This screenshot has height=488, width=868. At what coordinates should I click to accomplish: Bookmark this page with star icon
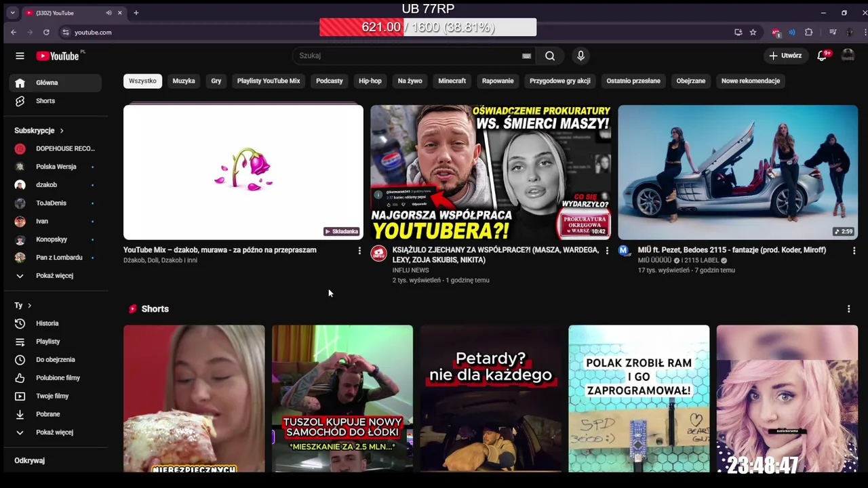tap(753, 32)
